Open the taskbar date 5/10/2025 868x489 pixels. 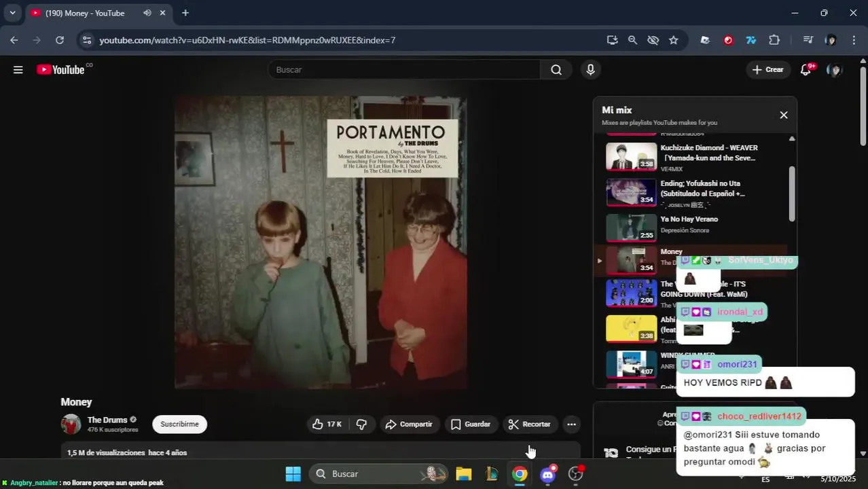pos(839,479)
